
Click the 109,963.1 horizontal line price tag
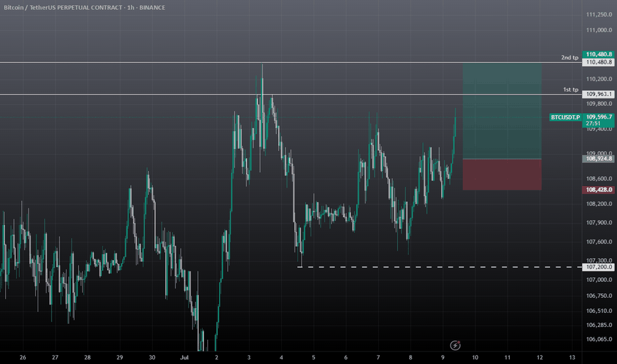tap(598, 94)
